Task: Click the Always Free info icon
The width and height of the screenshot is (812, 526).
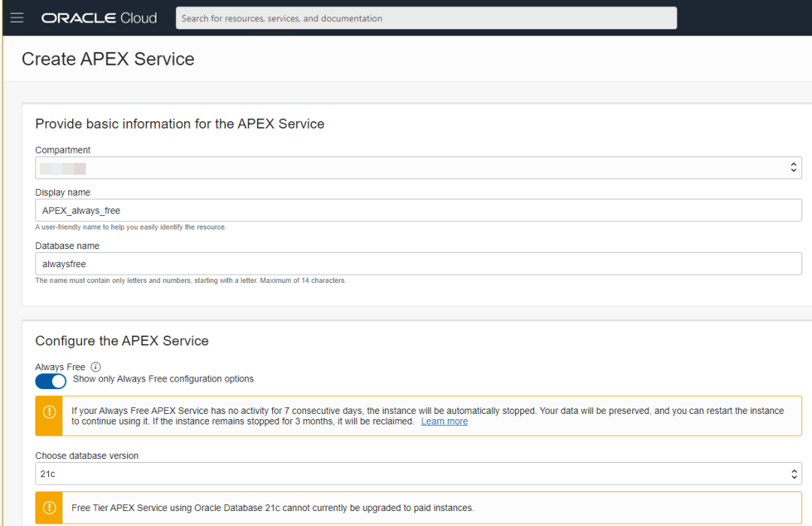Action: [95, 367]
